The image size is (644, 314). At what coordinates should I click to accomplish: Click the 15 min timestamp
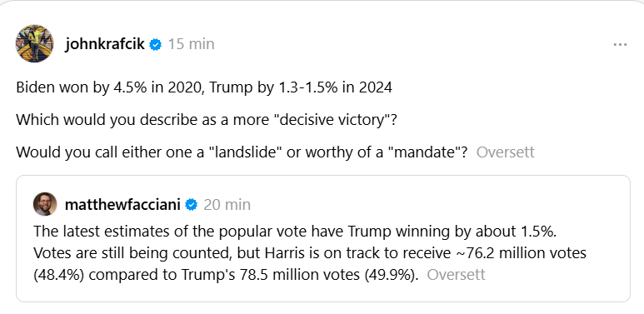tap(192, 44)
